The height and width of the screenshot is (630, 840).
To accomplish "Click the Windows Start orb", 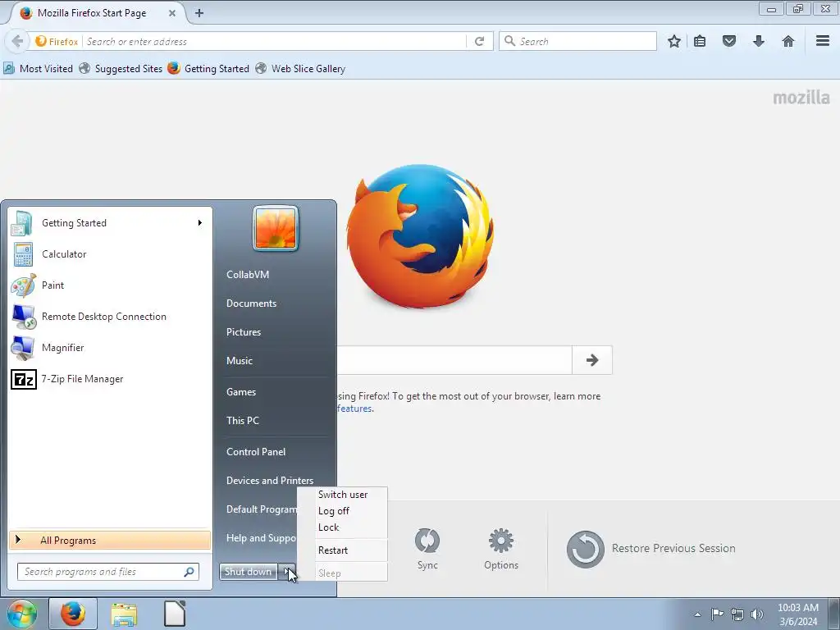I will [x=22, y=614].
